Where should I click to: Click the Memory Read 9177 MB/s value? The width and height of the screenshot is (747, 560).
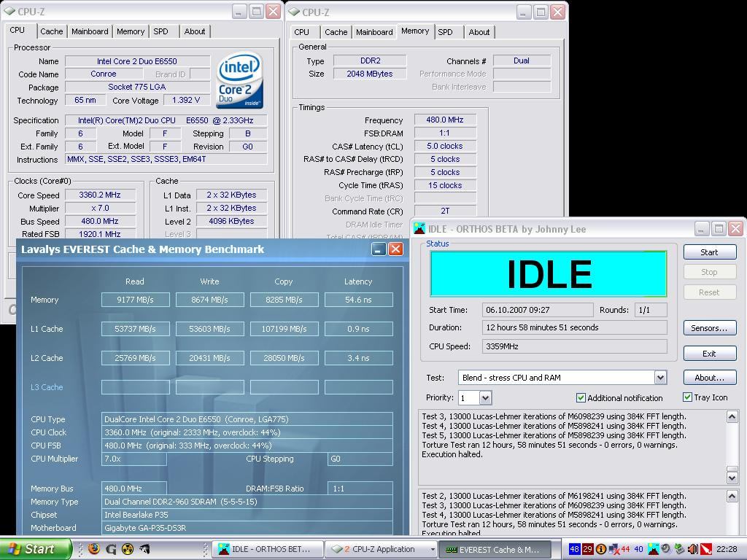click(x=135, y=300)
